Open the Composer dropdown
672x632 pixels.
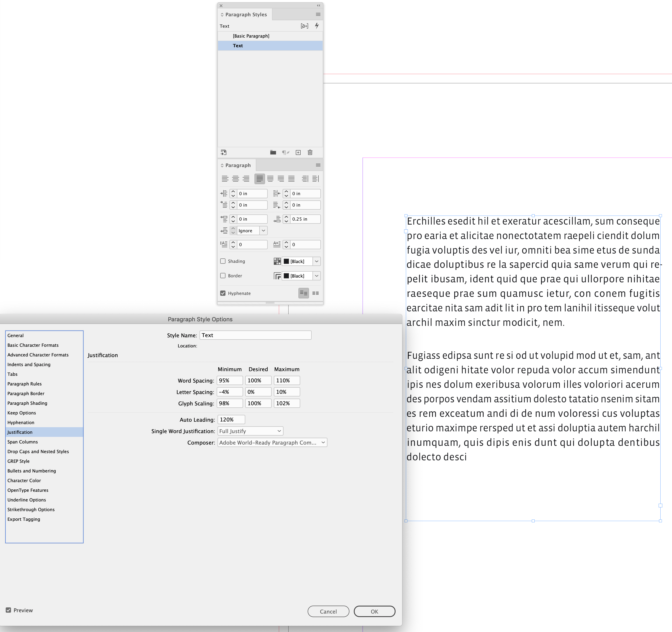pos(272,442)
